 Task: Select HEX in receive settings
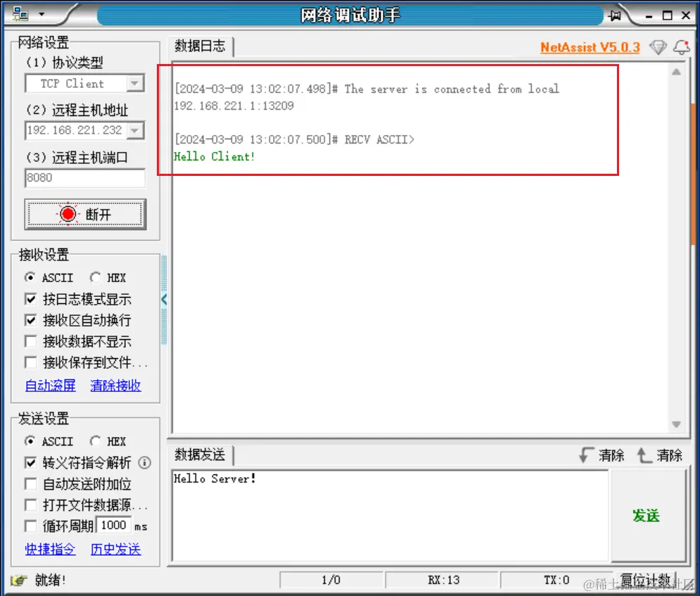108,278
